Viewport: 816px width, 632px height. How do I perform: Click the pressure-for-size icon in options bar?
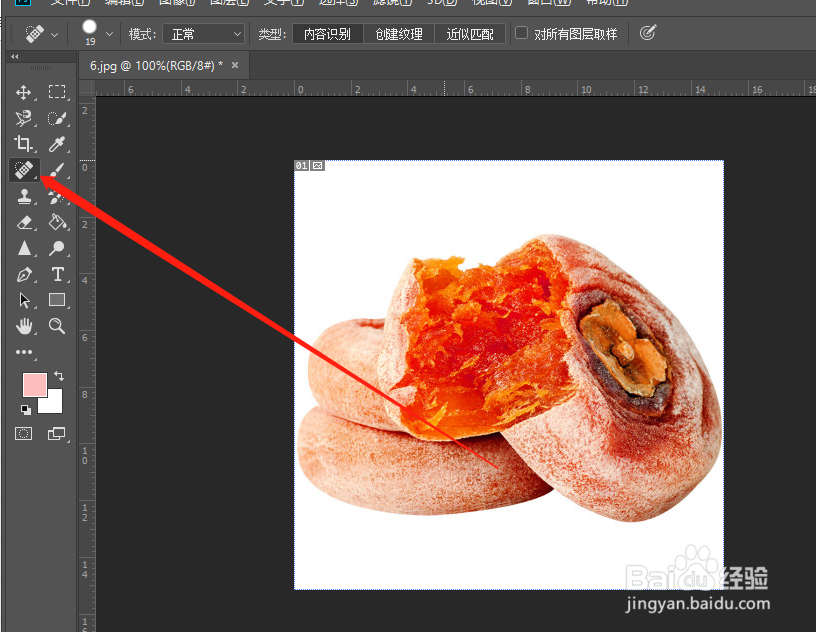click(x=647, y=33)
